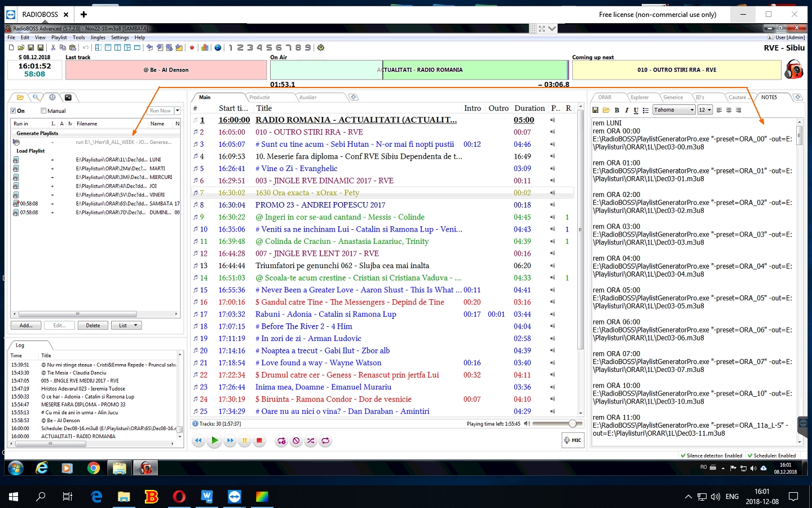Open Chrome from the inner taskbar
The width and height of the screenshot is (812, 508).
tap(94, 468)
